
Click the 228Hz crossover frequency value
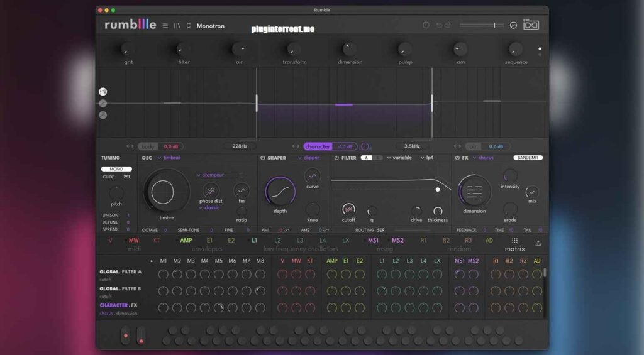coord(240,146)
